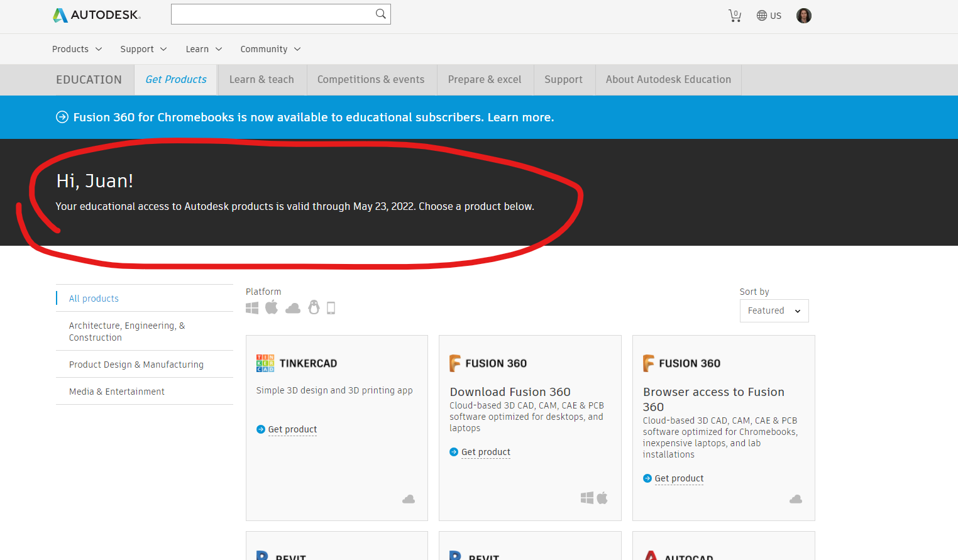Expand the Community dropdown menu
The image size is (958, 560).
point(270,49)
